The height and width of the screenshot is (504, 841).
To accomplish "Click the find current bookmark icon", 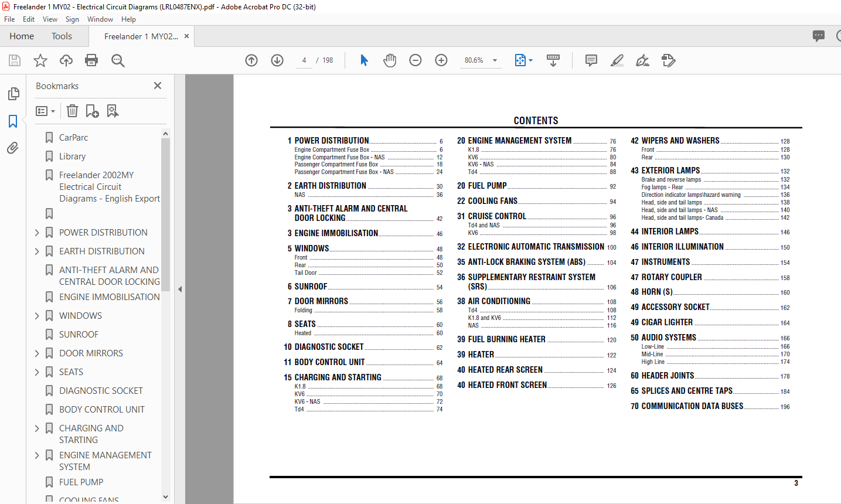I will pos(113,111).
